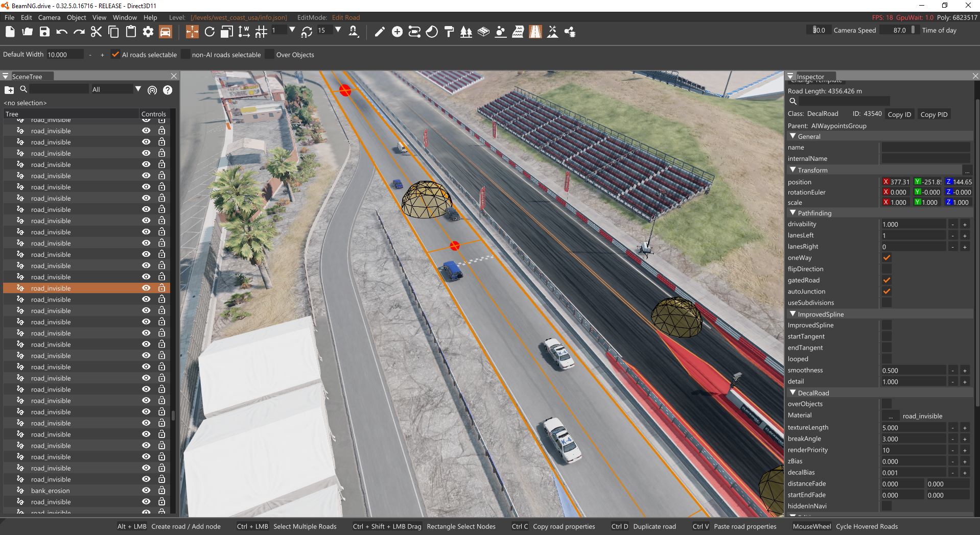
Task: Increase Default Width with plus button
Action: (x=102, y=55)
